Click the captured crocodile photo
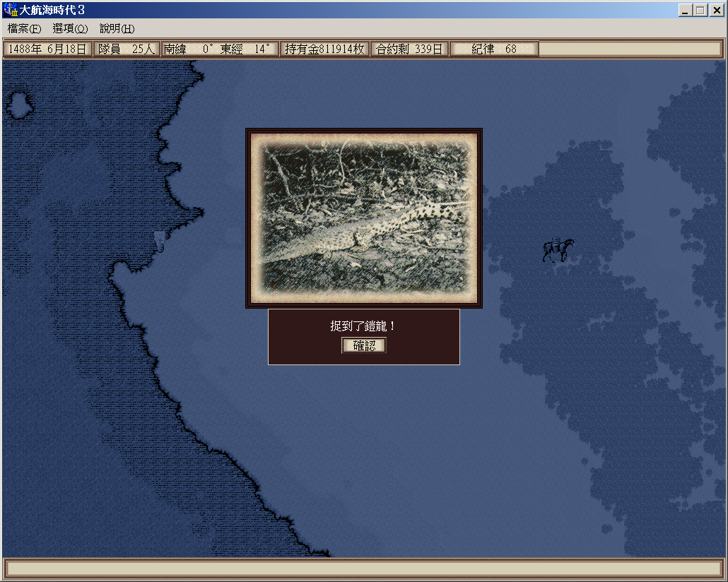 coord(364,218)
